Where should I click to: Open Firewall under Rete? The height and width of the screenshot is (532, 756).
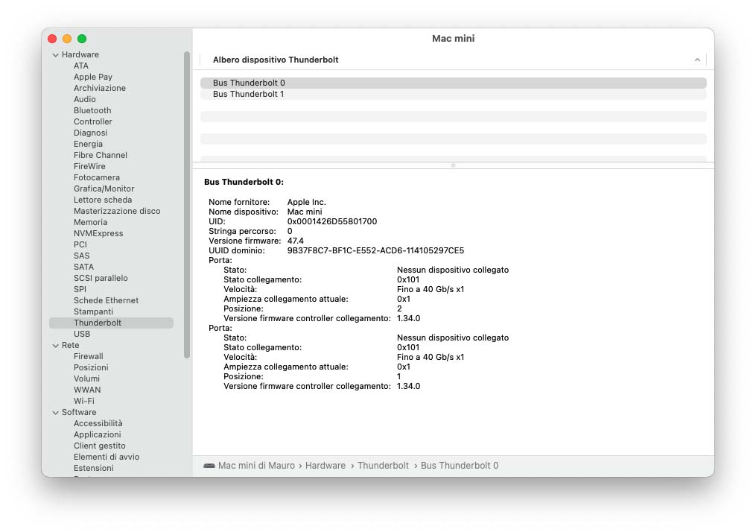(89, 356)
